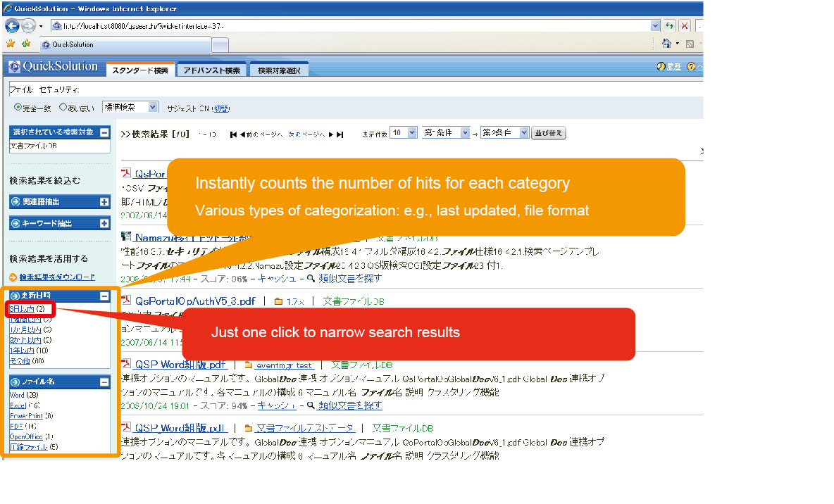834x504 pixels.
Task: Open the address bar history dropdown arrow
Action: [x=655, y=25]
